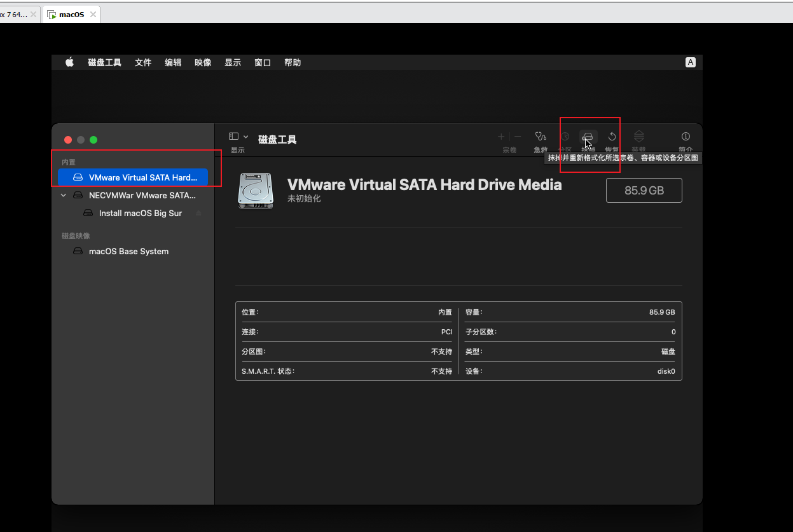Switch to the macOS VM tab
This screenshot has height=532, width=793.
(x=71, y=15)
